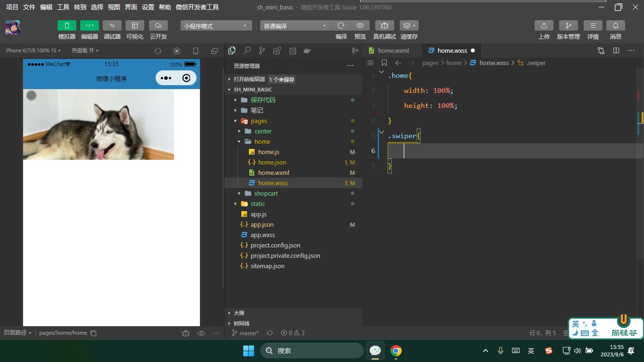Open the 消息 notifications bell
644x362 pixels.
pos(616,25)
